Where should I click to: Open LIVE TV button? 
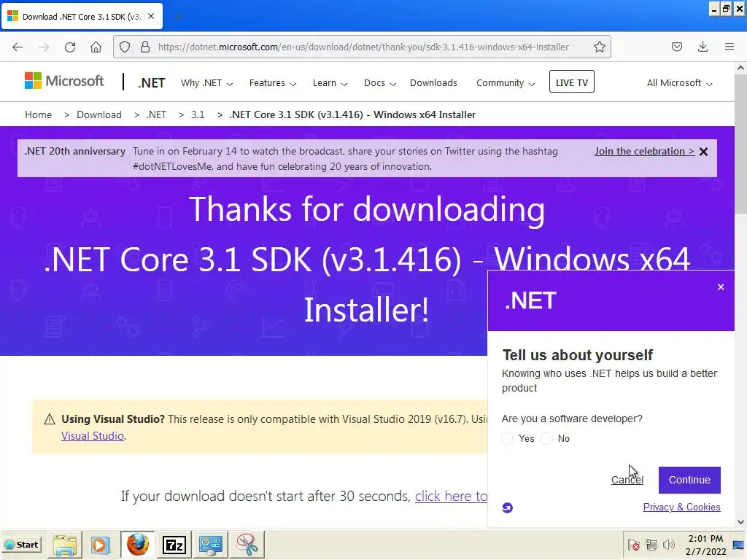point(572,82)
